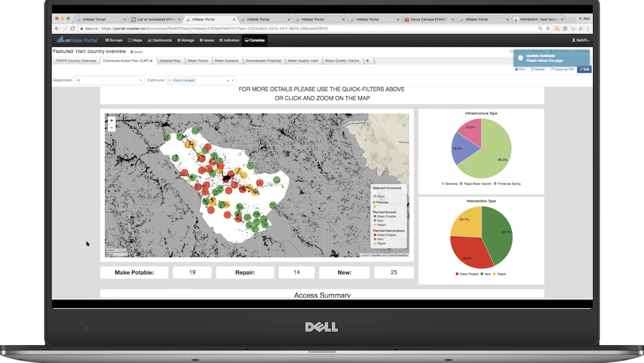Reload the page with the browser refresh icon
Image resolution: width=644 pixels, height=363 pixels.
tap(73, 28)
